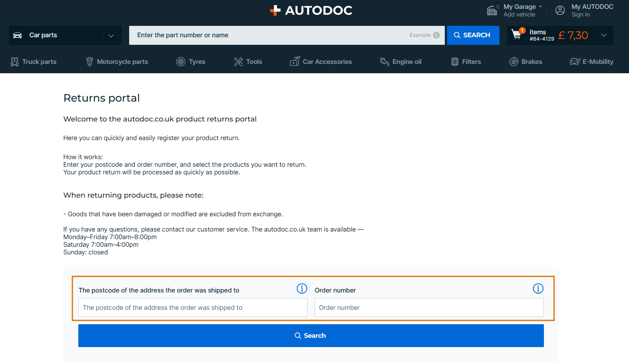The width and height of the screenshot is (629, 364).
Task: Click the My AUTODOC user profile icon
Action: coord(560,10)
